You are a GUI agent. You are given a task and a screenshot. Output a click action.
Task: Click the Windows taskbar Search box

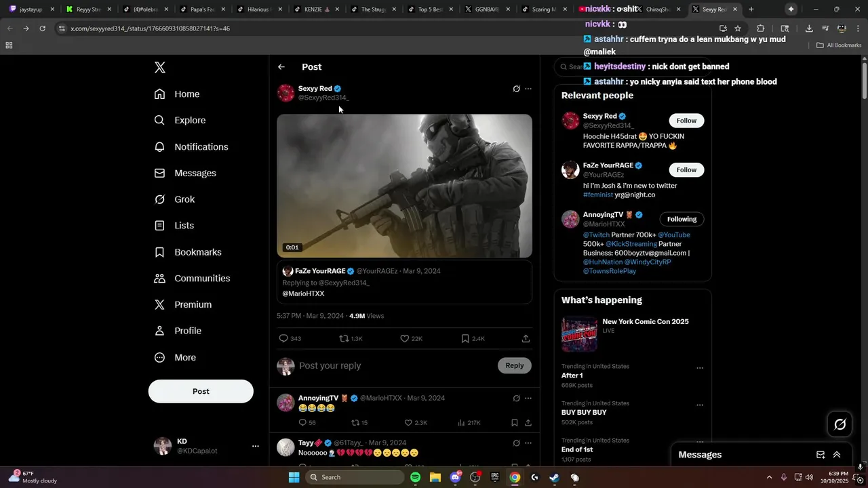[353, 477]
